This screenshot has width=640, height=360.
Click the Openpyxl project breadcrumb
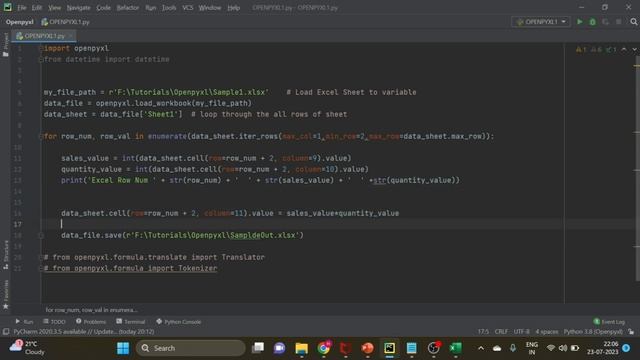click(x=20, y=22)
